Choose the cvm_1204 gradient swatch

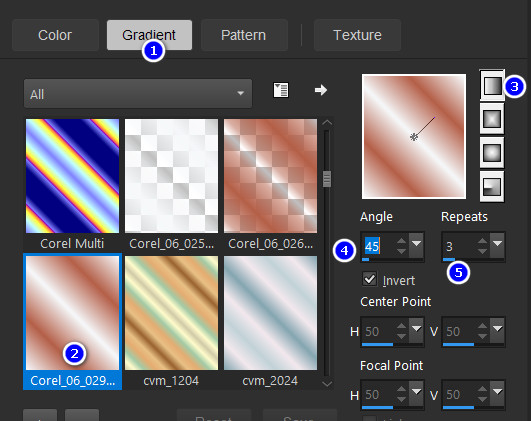point(171,313)
